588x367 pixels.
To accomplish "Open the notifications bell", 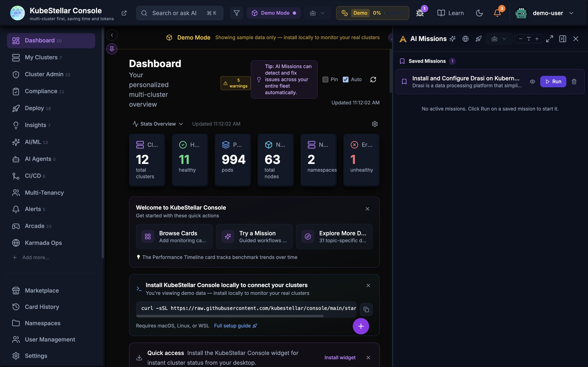I will (x=497, y=13).
